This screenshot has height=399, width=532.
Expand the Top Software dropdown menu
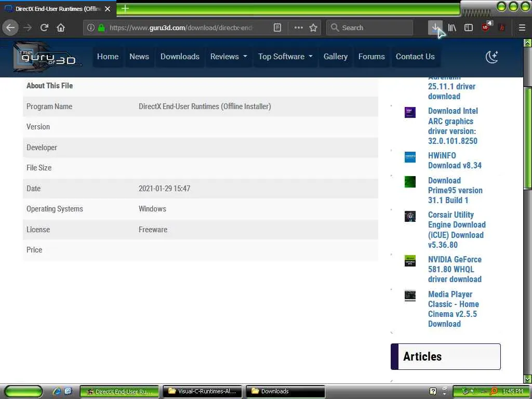click(285, 57)
